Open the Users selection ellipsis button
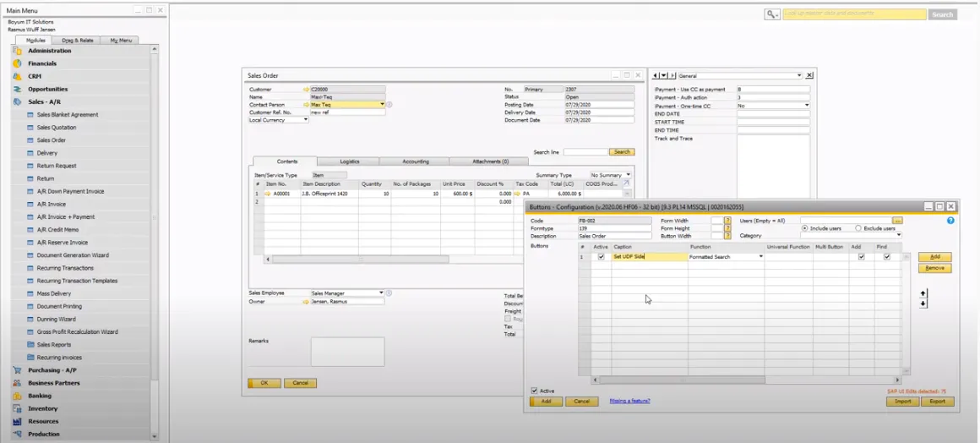Viewport: 980px width, 443px height. (x=897, y=221)
